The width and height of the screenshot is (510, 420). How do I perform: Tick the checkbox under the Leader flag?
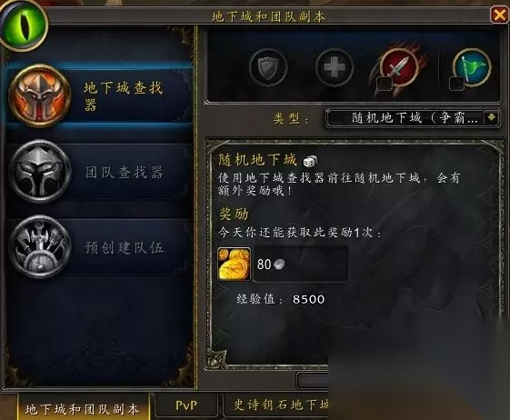tap(456, 84)
